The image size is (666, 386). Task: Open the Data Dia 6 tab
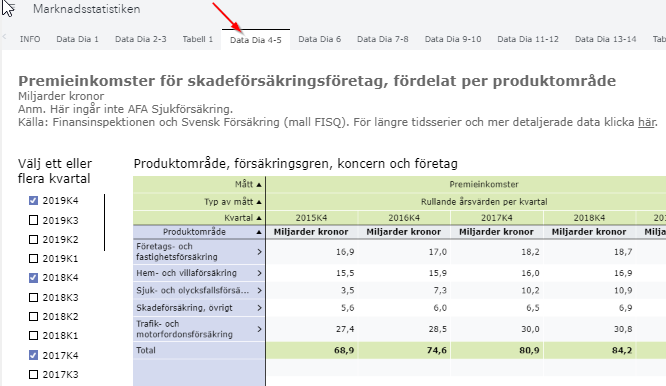point(319,39)
